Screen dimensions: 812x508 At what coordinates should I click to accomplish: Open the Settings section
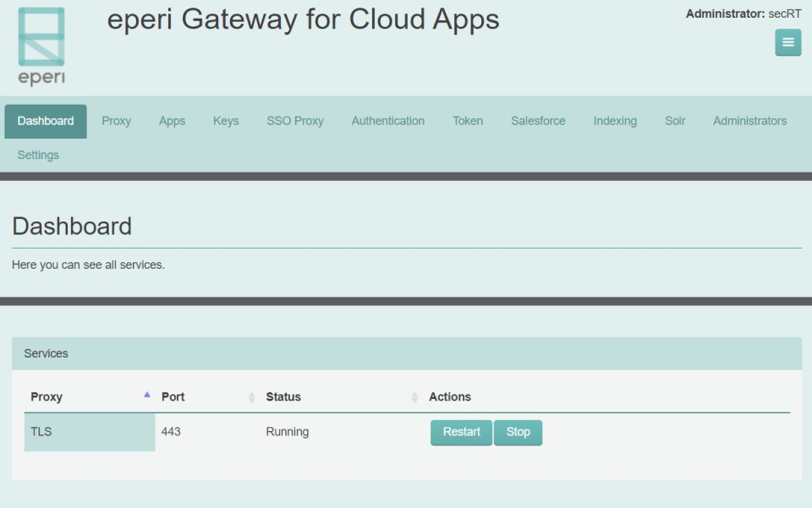[37, 155]
